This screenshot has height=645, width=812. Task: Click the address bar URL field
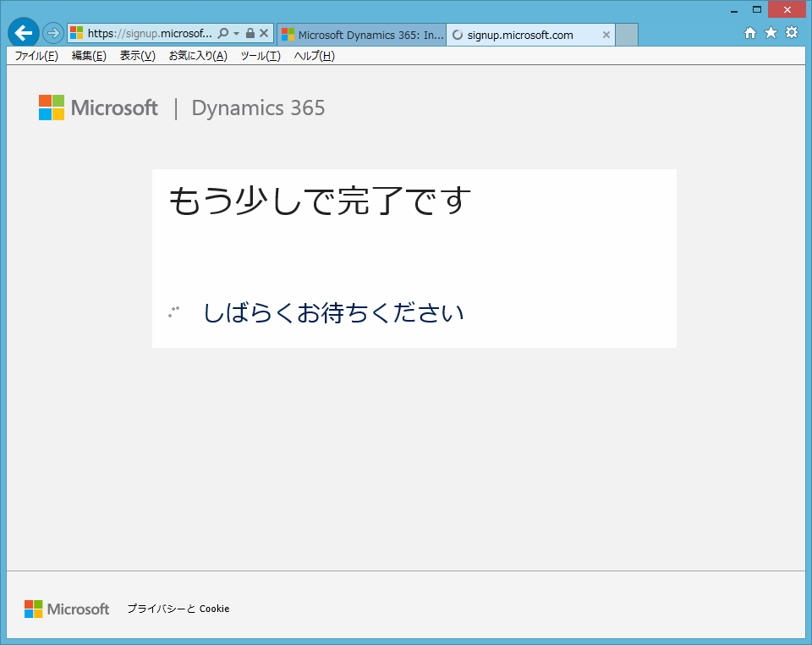[x=150, y=34]
